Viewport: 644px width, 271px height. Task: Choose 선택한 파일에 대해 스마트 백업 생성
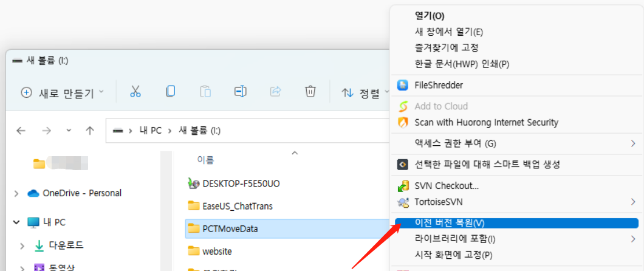click(487, 165)
